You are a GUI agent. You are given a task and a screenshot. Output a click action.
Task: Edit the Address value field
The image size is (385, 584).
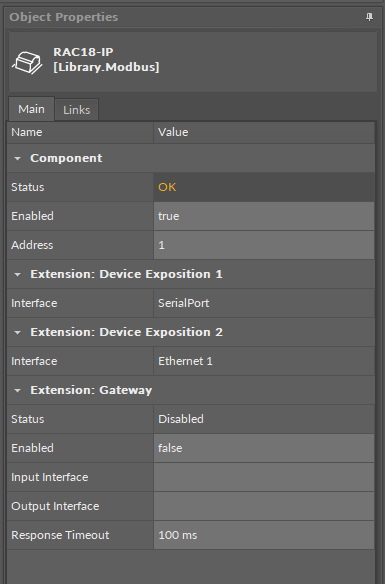[x=264, y=245]
